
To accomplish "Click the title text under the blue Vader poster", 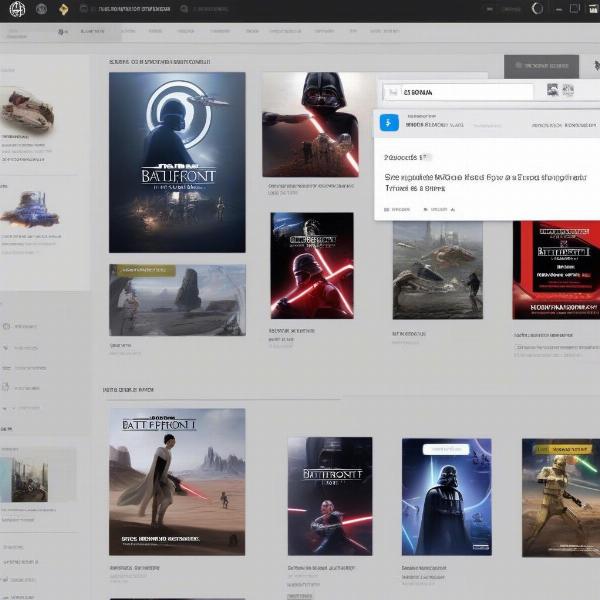I will [424, 568].
